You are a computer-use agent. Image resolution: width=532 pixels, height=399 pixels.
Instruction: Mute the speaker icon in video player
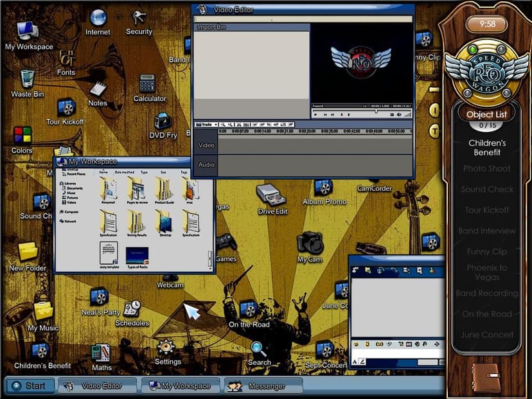coord(400,114)
